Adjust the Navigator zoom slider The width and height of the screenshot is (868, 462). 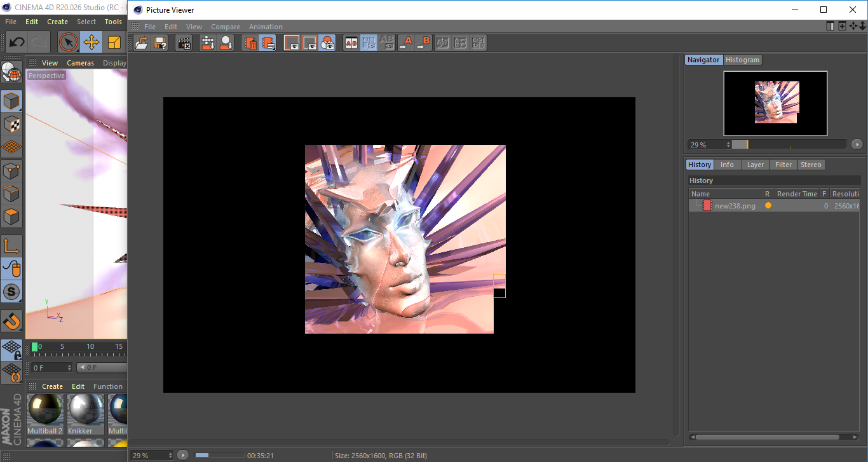tap(789, 144)
